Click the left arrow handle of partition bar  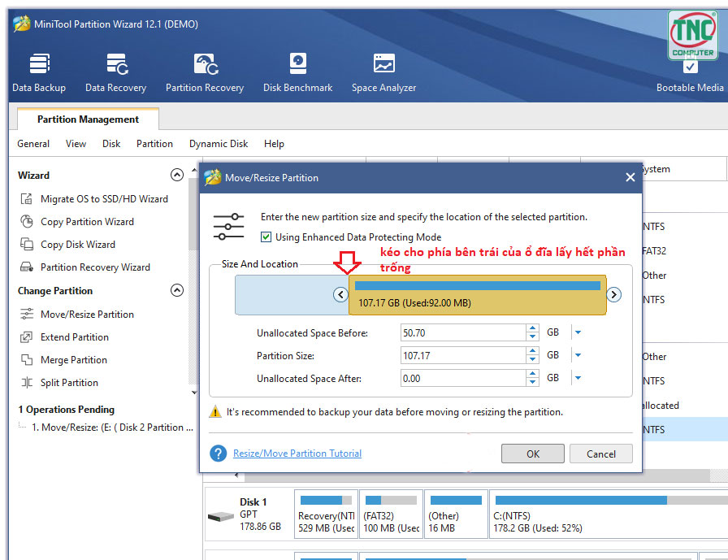(x=340, y=294)
